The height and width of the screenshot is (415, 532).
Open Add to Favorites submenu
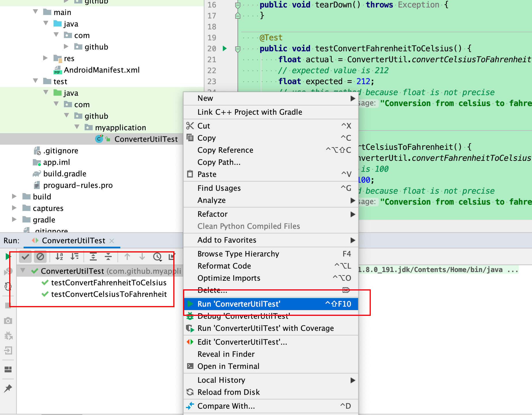[x=271, y=240]
